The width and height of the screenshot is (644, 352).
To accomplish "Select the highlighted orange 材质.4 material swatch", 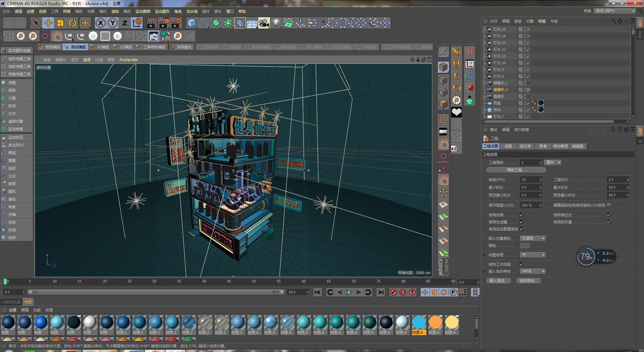I will (x=418, y=323).
